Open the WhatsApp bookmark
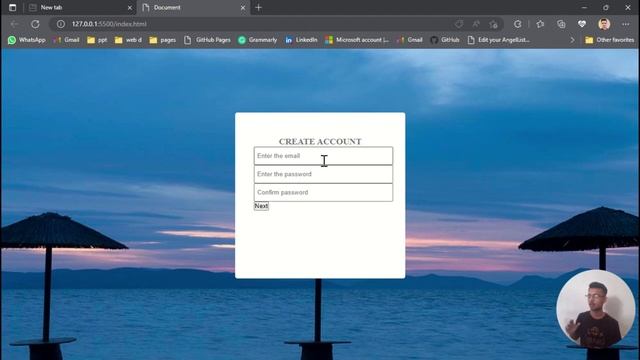640x360 pixels. 27,40
